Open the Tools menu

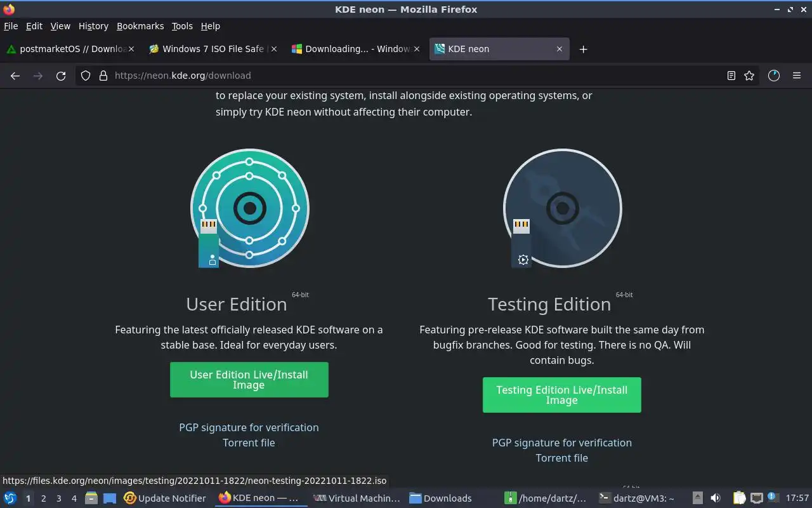pos(182,26)
